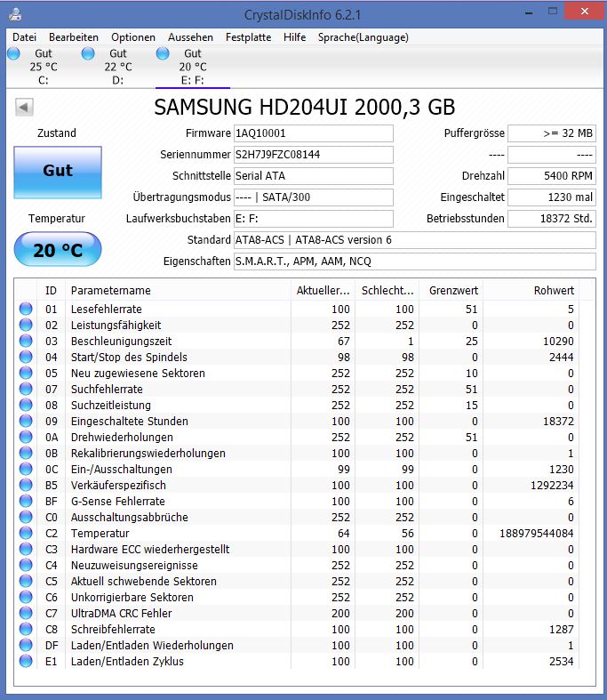This screenshot has height=700, width=607.
Task: Click status orb of Drehwiederholungen row
Action: pos(26,437)
